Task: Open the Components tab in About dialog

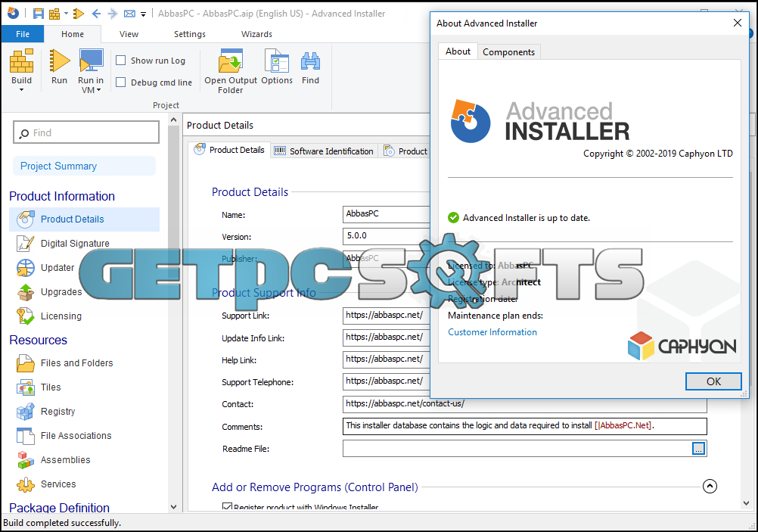Action: (509, 51)
